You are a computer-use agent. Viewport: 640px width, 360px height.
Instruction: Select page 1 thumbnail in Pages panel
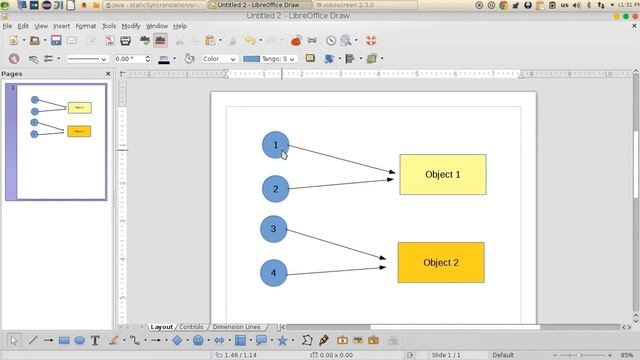click(56, 142)
